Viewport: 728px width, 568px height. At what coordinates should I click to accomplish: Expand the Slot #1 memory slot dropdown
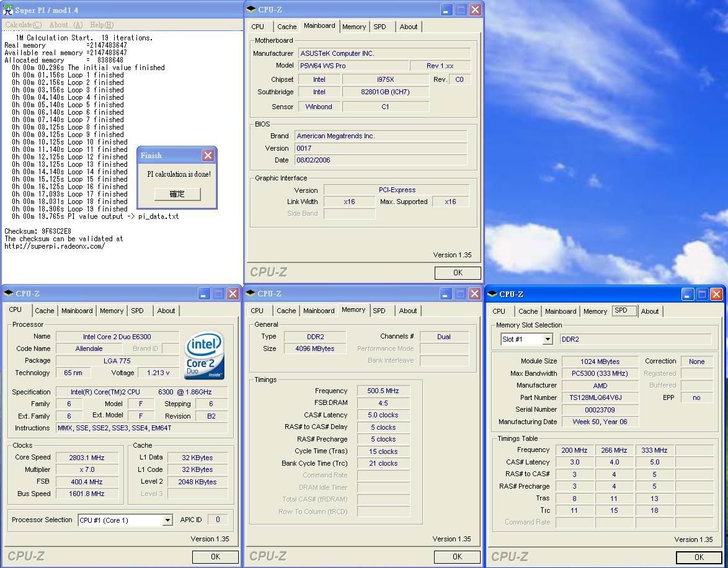pos(548,340)
